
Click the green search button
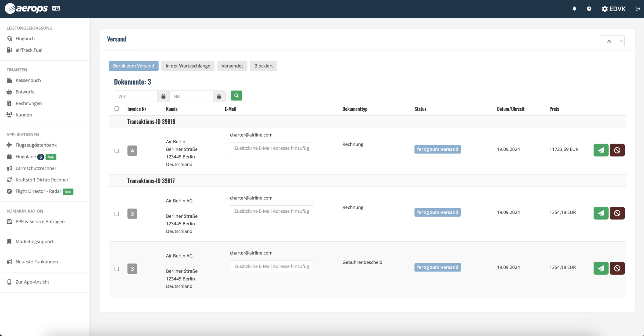point(236,95)
